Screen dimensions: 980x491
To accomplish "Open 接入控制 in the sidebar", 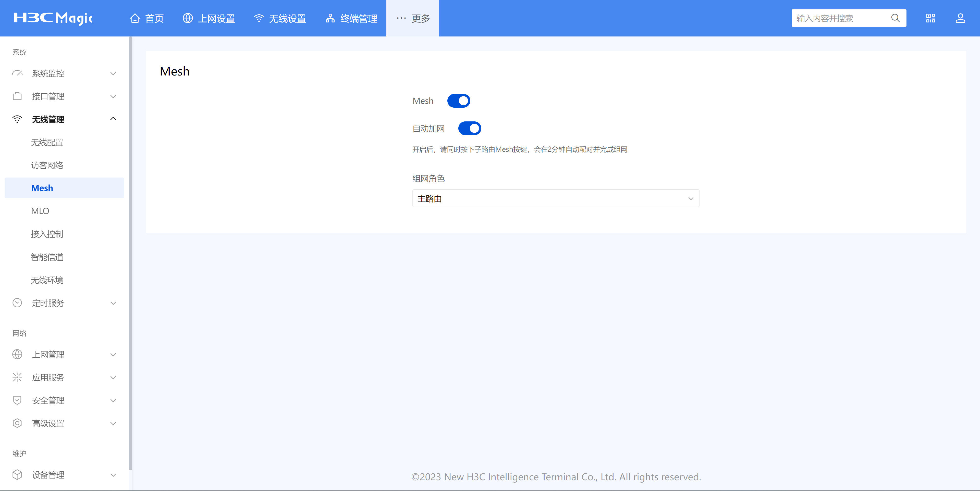I will point(64,234).
